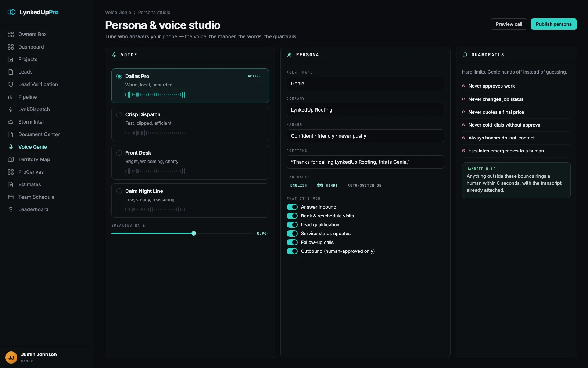Select the English language chip
The image size is (588, 368).
[x=298, y=185]
